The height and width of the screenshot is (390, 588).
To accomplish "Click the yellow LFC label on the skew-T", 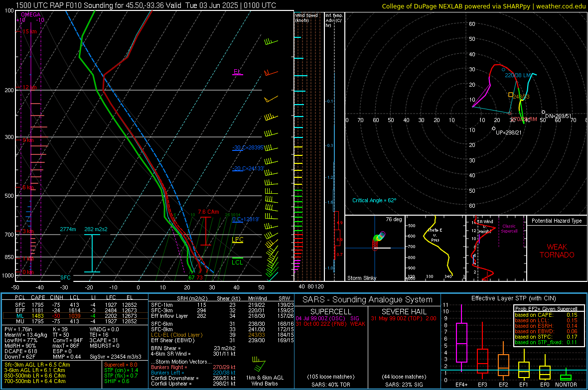I will point(237,240).
